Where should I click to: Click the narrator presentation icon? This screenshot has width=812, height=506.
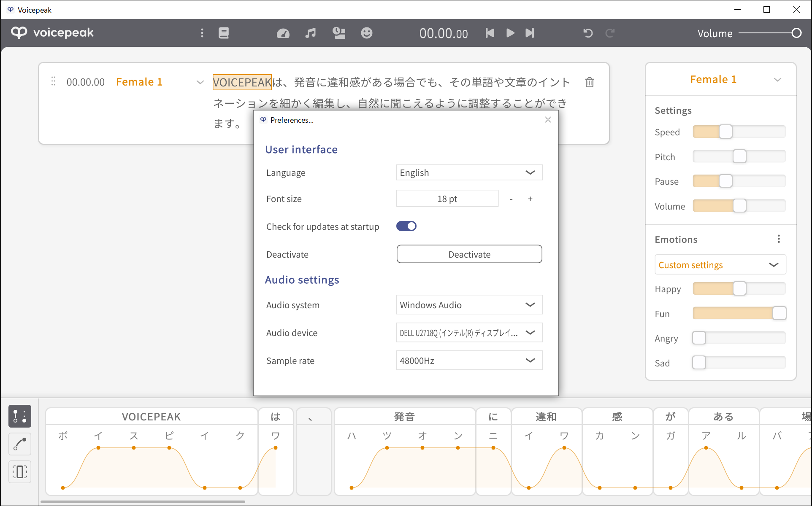click(339, 33)
